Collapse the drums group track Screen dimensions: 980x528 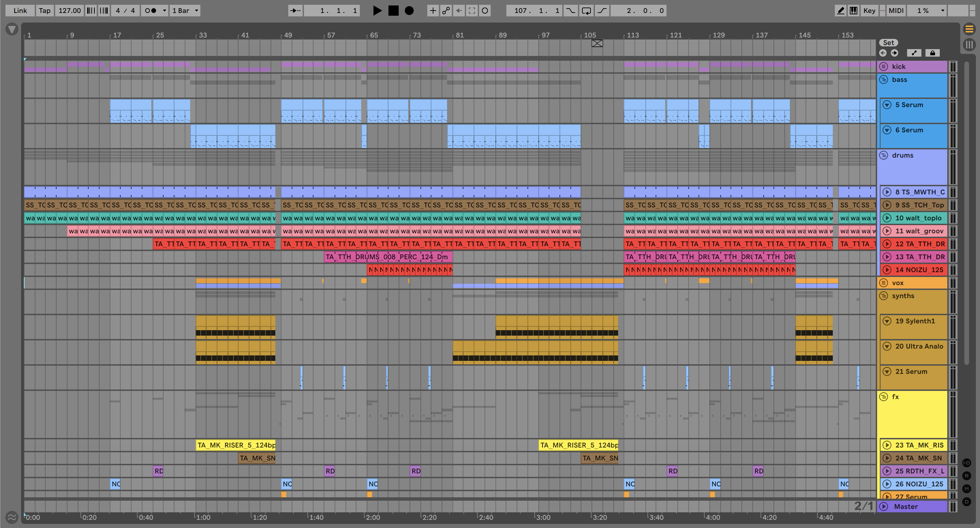[x=884, y=155]
